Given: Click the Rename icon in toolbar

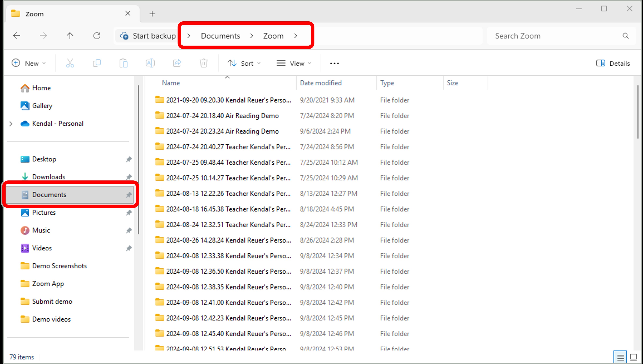Looking at the screenshot, I should [x=150, y=63].
